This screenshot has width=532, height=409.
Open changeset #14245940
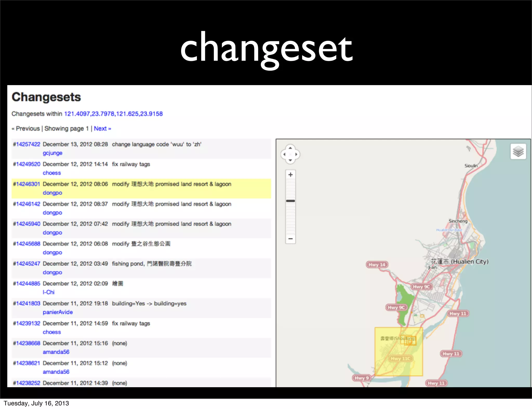[x=26, y=224]
